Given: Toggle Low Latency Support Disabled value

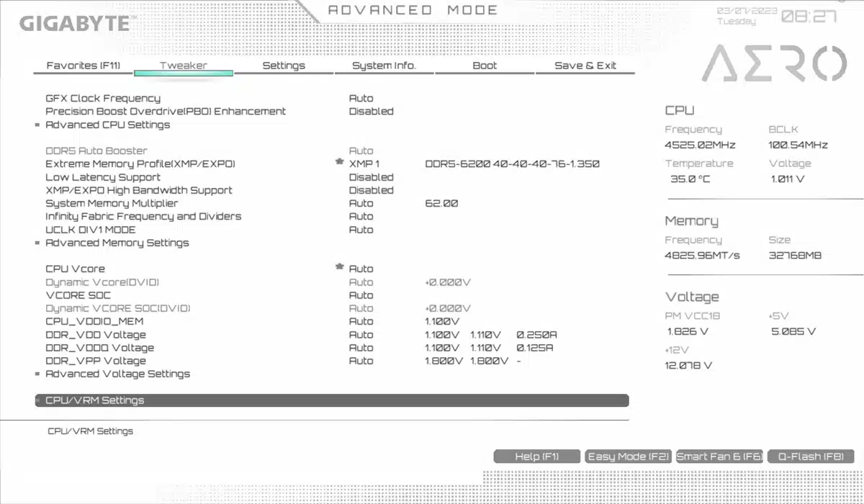Looking at the screenshot, I should pyautogui.click(x=372, y=177).
